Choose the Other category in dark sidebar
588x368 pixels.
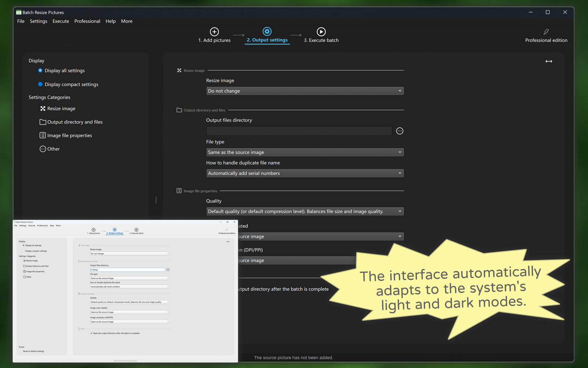[50, 149]
